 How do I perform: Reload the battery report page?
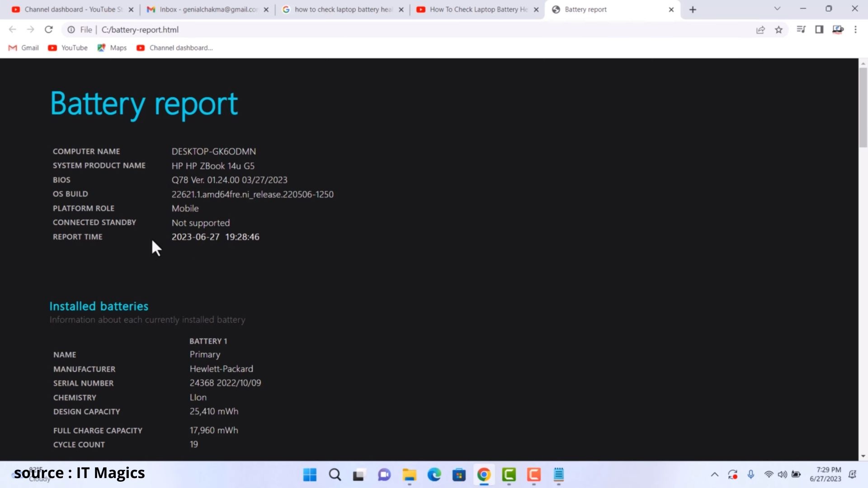click(x=49, y=30)
